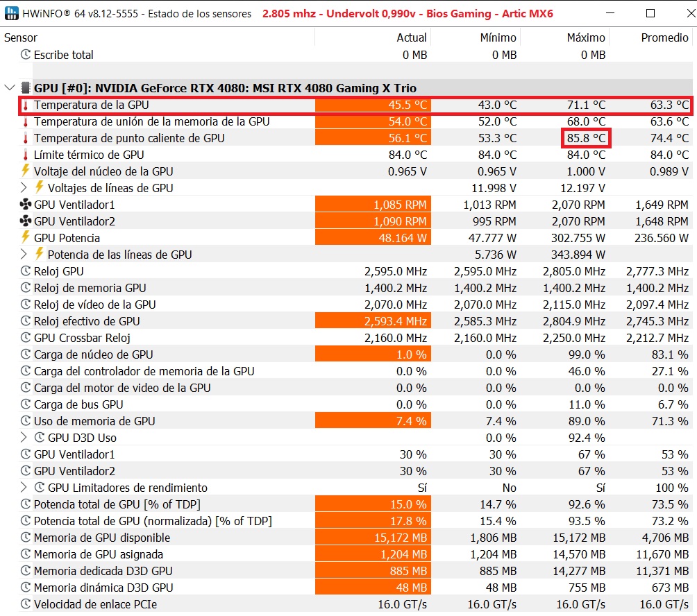Click clock icon of Reloj efectivo de GPU
This screenshot has height=616, width=697.
pyautogui.click(x=26, y=321)
